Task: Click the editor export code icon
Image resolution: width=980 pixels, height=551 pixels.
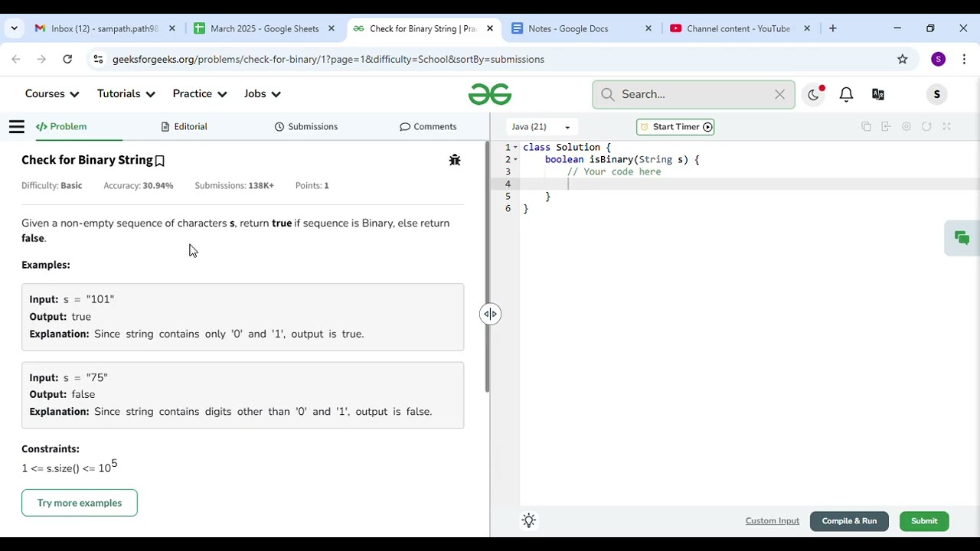Action: [x=886, y=127]
